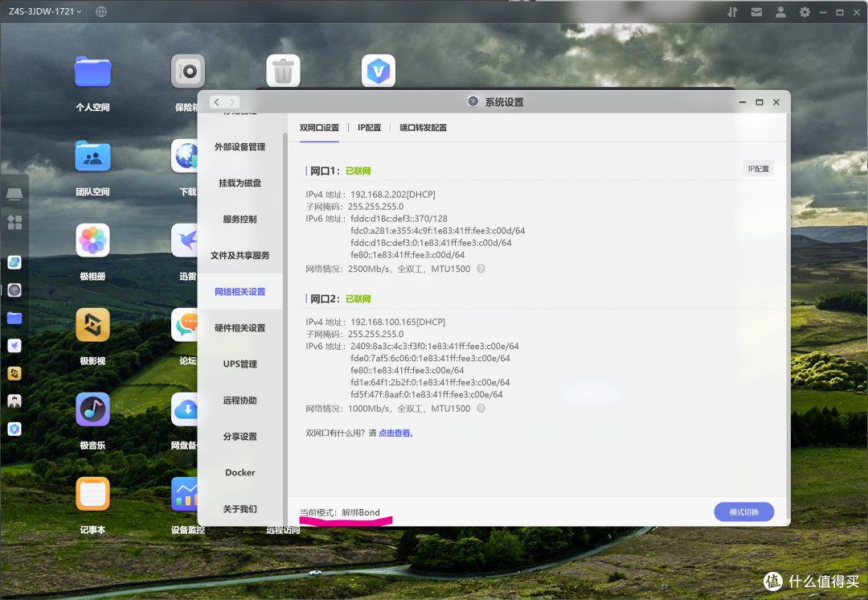Open the 点击查看 link
This screenshot has width=868, height=600.
[x=395, y=434]
